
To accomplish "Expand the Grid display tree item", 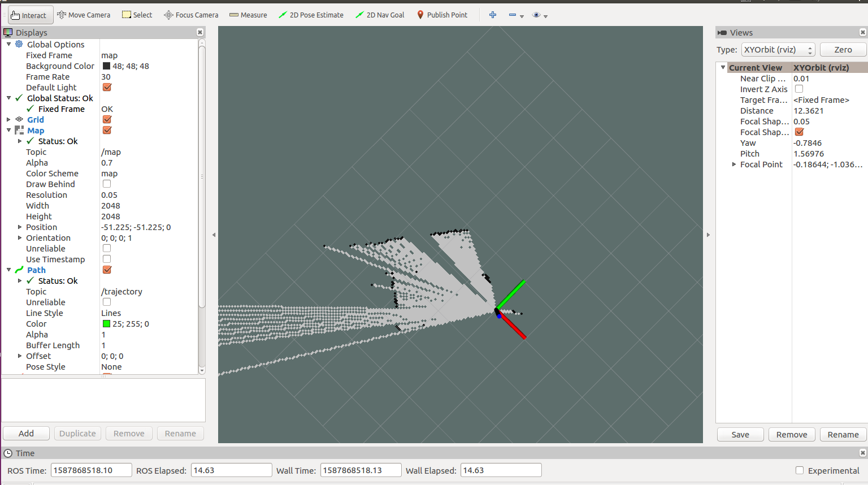I will tap(8, 120).
